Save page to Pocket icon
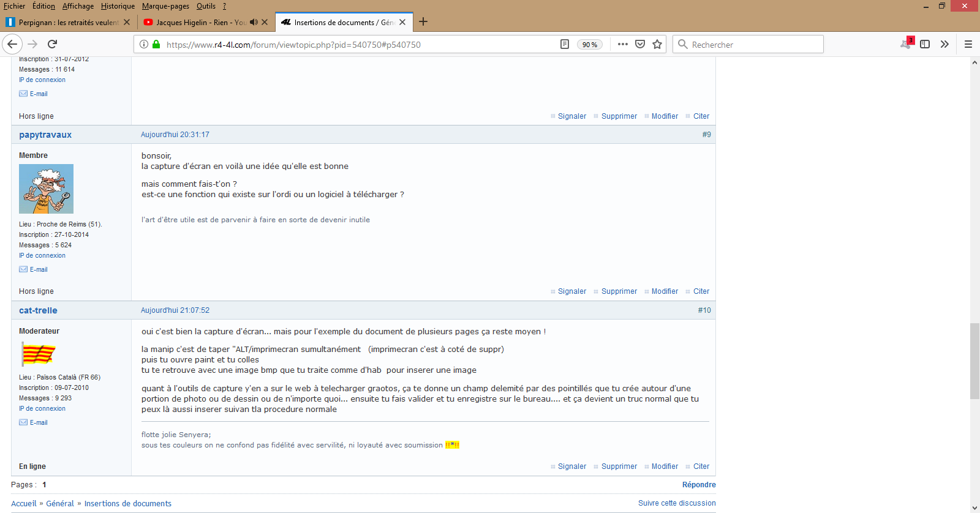Image resolution: width=980 pixels, height=513 pixels. point(640,44)
